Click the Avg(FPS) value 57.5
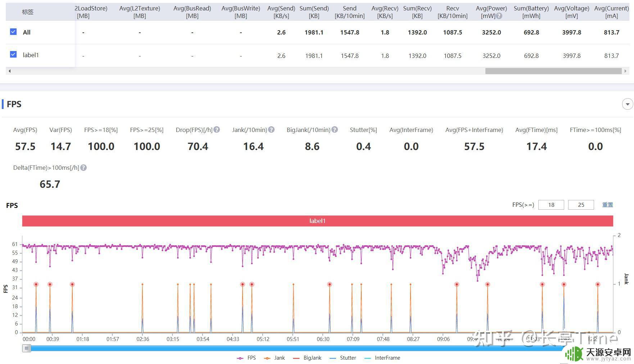 (25, 146)
